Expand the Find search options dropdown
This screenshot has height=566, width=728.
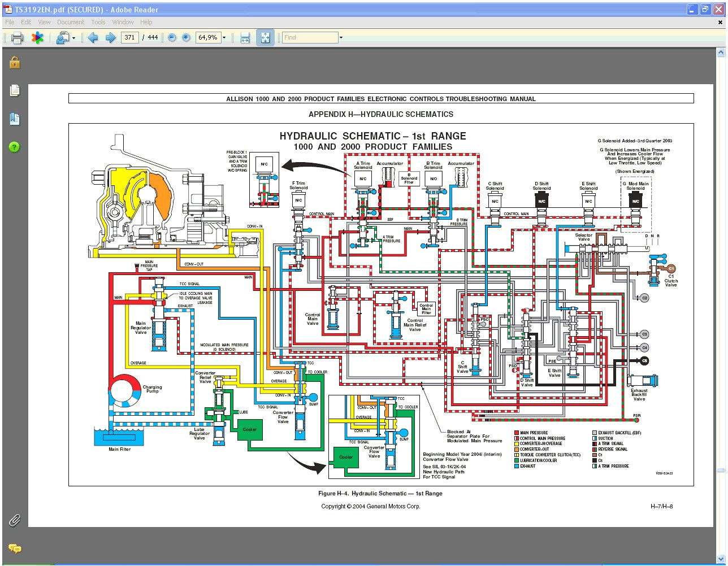(x=340, y=37)
